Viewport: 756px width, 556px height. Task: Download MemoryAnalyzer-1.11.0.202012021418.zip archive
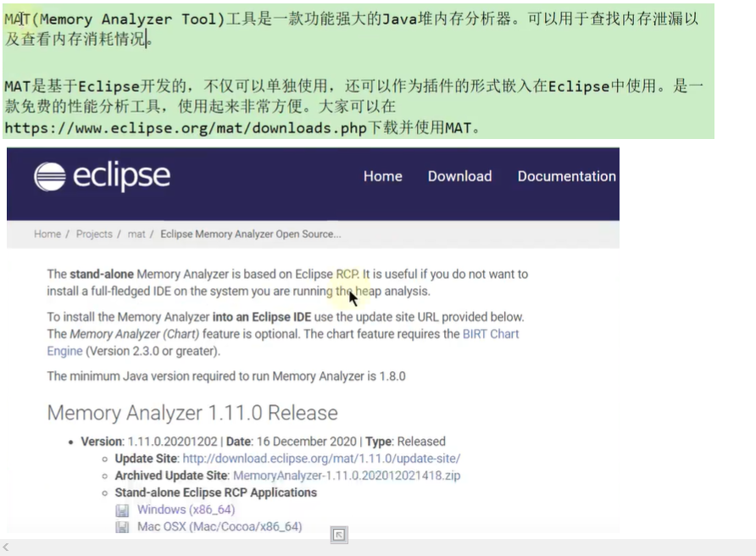pyautogui.click(x=347, y=475)
